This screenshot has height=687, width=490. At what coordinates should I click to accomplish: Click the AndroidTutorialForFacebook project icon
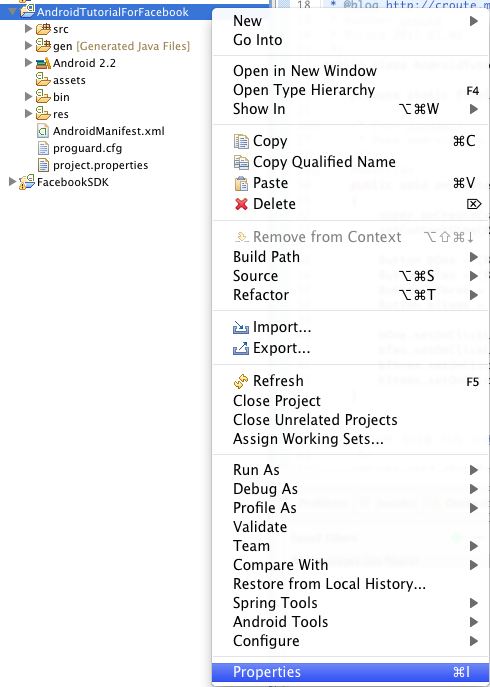pyautogui.click(x=27, y=11)
